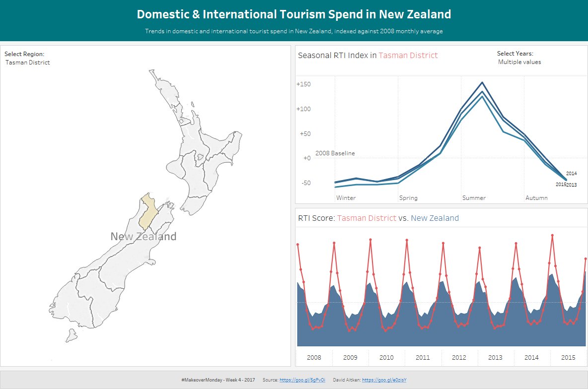The image size is (588, 389).
Task: Click the 2008 Baseline annotation
Action: point(335,153)
